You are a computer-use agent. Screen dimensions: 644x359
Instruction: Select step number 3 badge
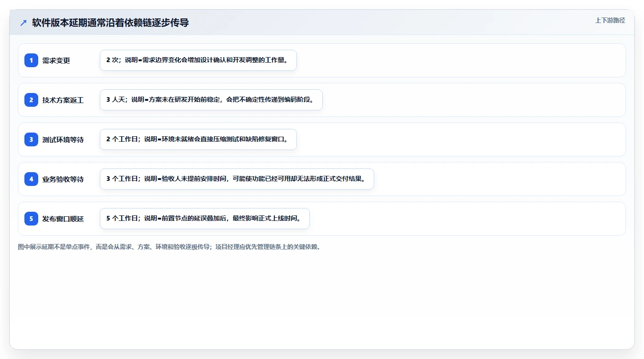[31, 139]
